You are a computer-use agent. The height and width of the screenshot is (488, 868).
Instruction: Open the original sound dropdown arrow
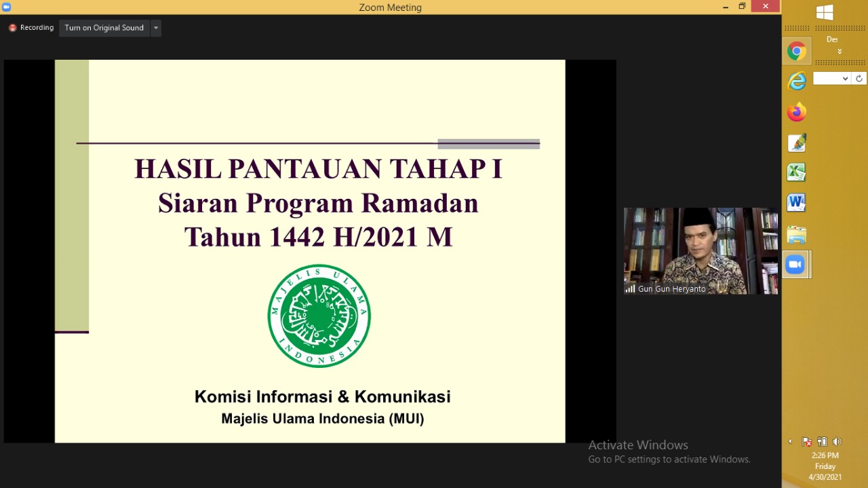[x=156, y=28]
